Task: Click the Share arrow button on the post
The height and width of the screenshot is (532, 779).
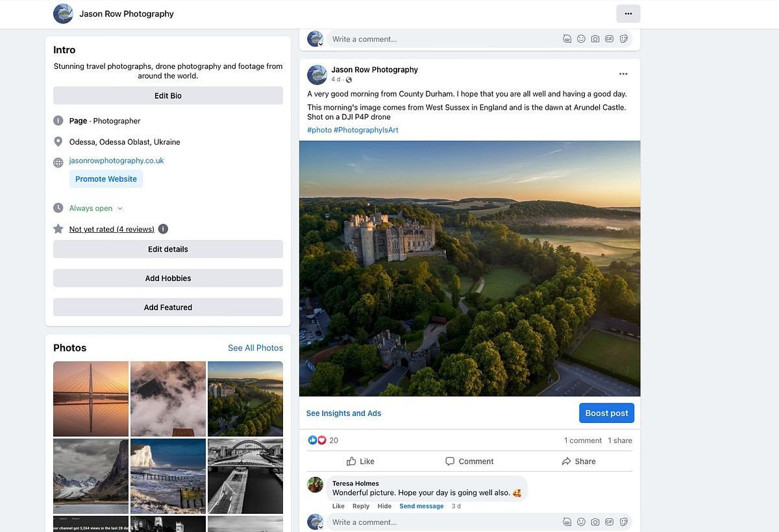Action: click(x=578, y=461)
